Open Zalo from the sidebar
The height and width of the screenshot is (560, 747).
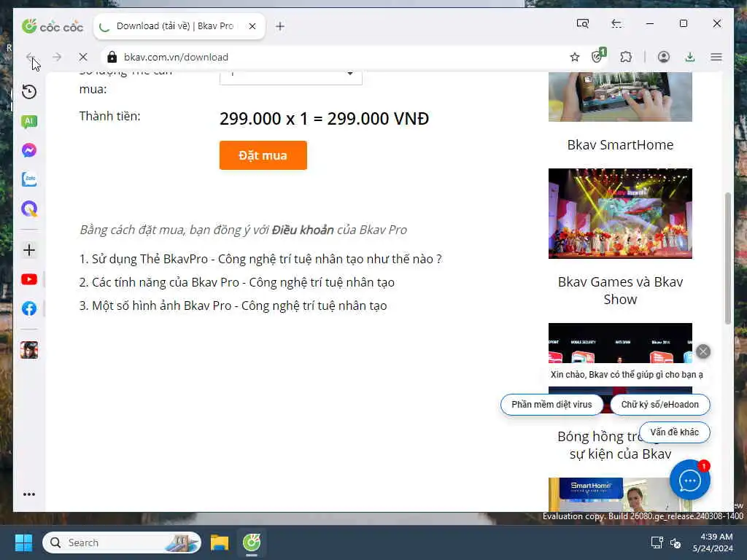tap(29, 179)
